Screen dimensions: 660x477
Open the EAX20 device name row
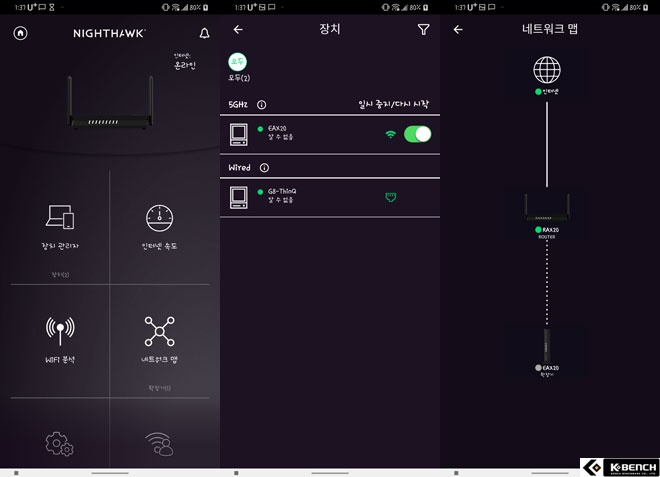click(x=330, y=134)
